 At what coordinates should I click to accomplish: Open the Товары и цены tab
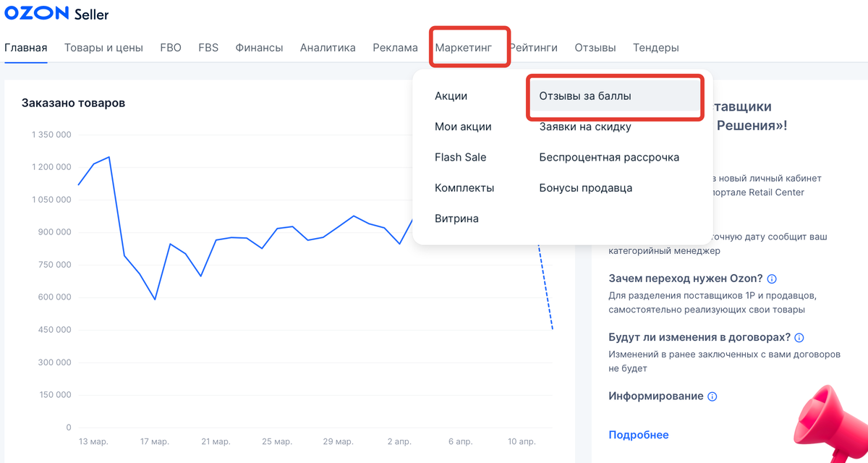pyautogui.click(x=103, y=48)
